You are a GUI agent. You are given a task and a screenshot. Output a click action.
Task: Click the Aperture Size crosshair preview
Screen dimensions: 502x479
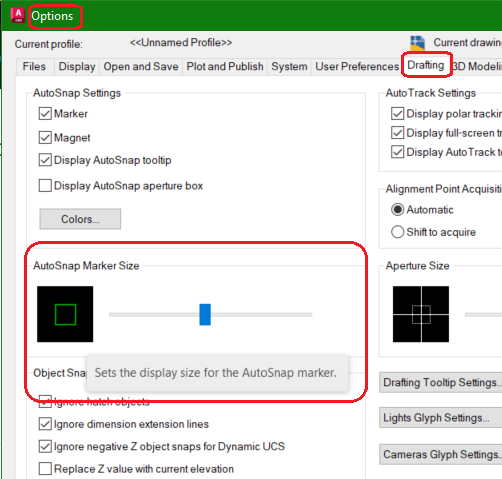[x=421, y=314]
